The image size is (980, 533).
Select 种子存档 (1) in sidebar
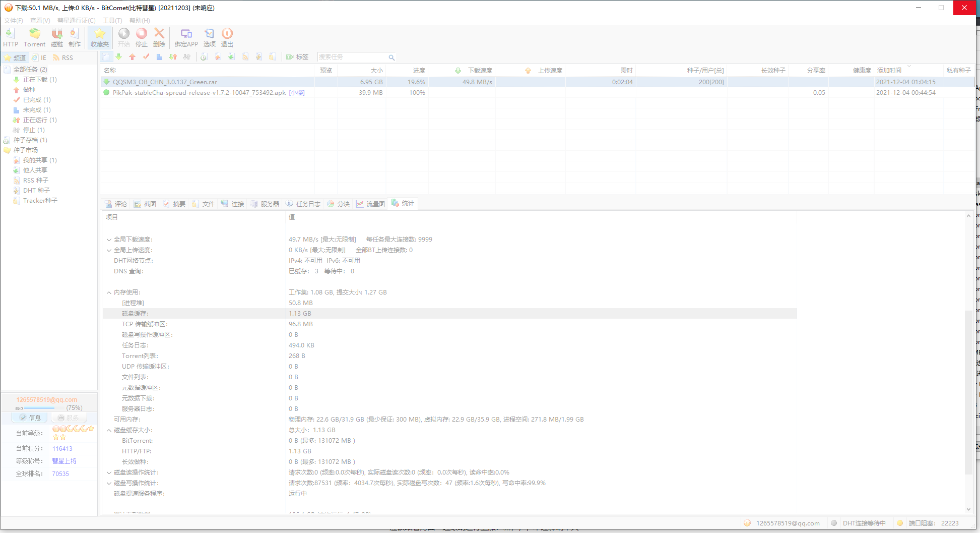[x=30, y=140]
